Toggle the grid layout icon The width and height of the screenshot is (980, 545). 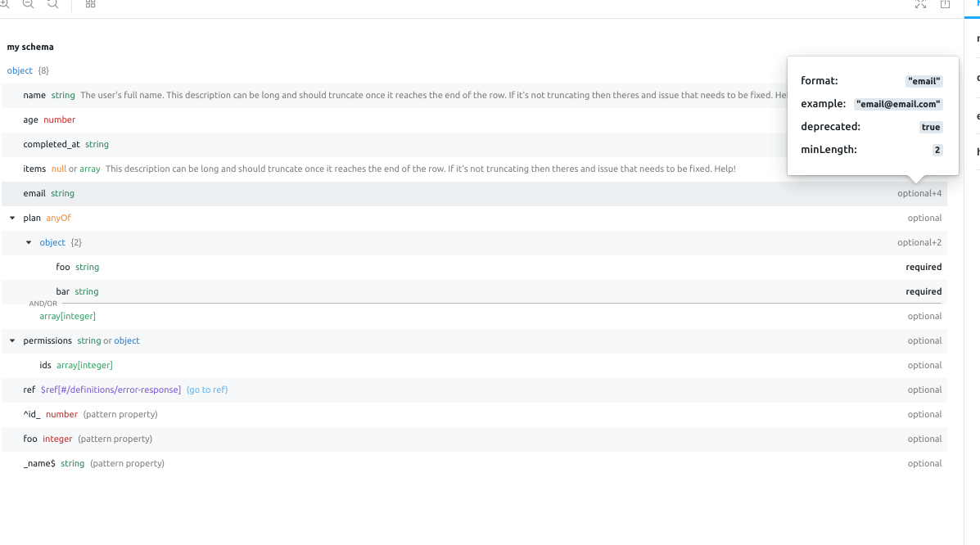point(90,4)
